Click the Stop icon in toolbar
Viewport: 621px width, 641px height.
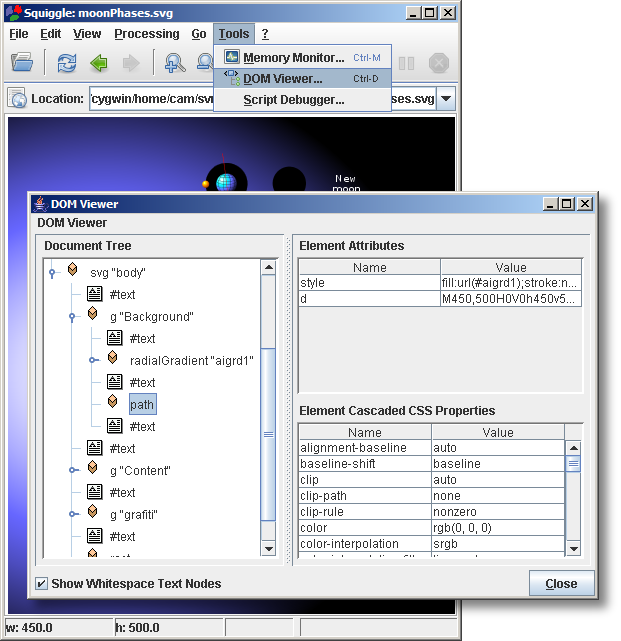point(438,63)
